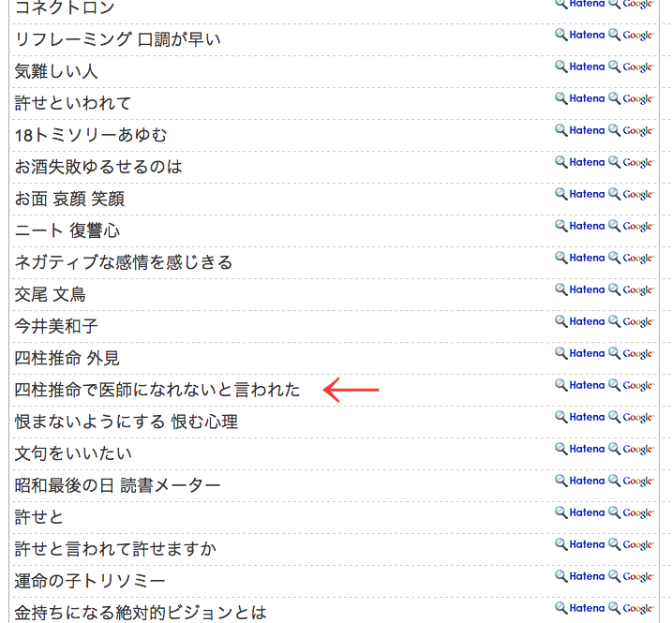Image resolution: width=672 pixels, height=623 pixels.
Task: Search Hatena for 運命の子トリソミー
Action: point(580,576)
